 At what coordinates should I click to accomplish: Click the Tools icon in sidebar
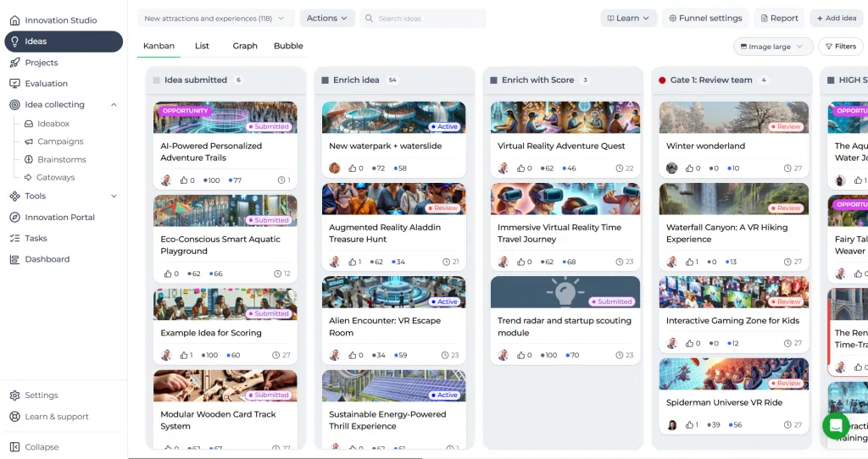coord(15,196)
